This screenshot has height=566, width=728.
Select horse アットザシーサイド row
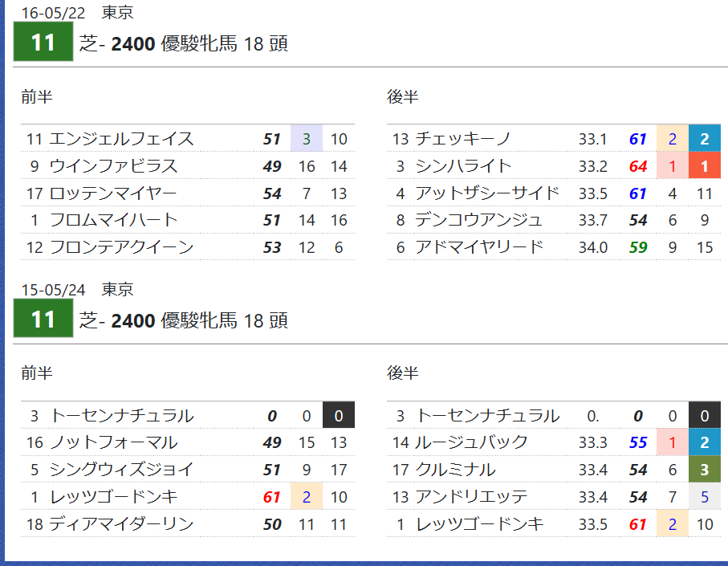point(554,193)
